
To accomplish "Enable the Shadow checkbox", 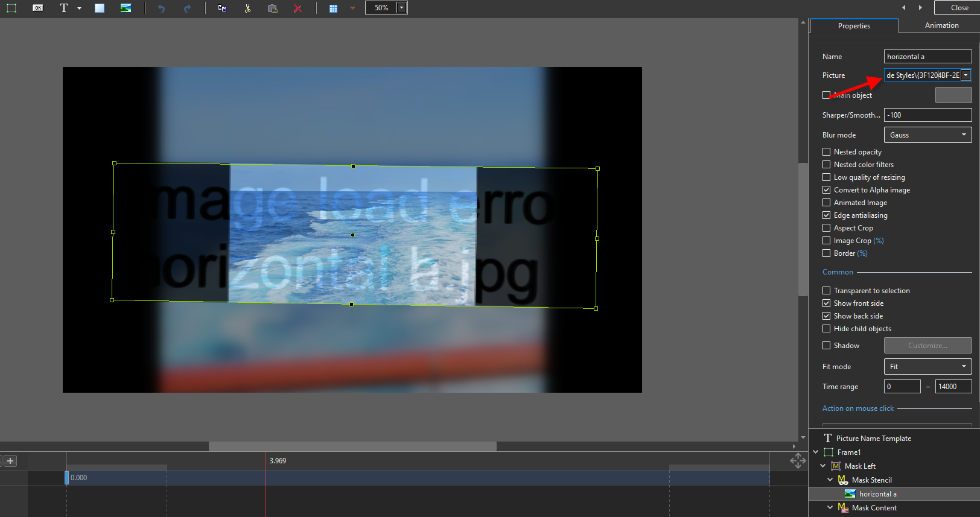I will tap(827, 346).
